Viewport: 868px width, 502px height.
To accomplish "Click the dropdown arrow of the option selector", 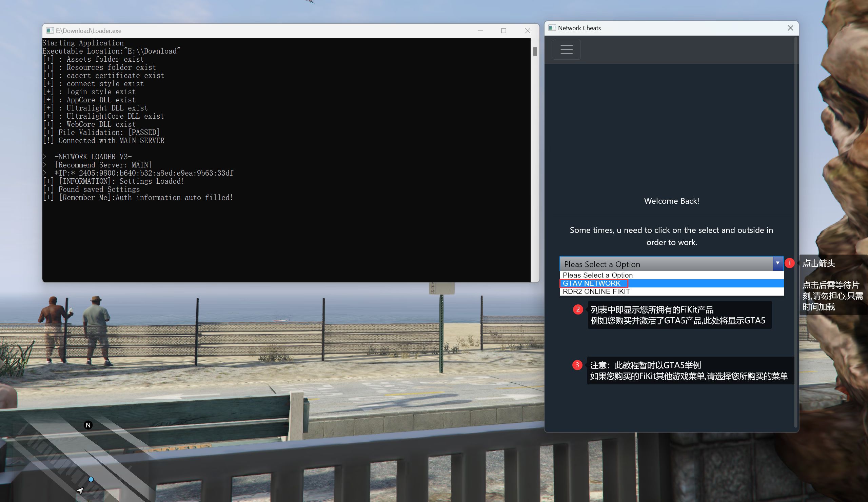I will (x=777, y=263).
